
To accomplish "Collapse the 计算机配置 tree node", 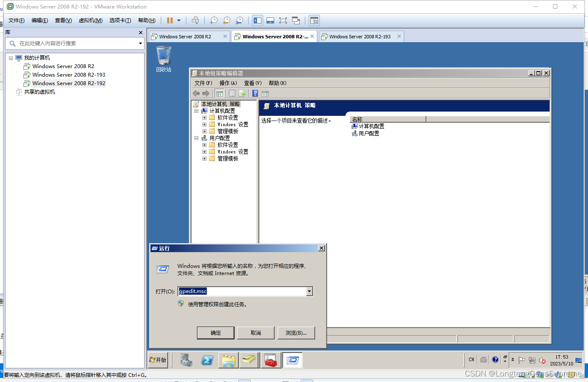I will (197, 111).
